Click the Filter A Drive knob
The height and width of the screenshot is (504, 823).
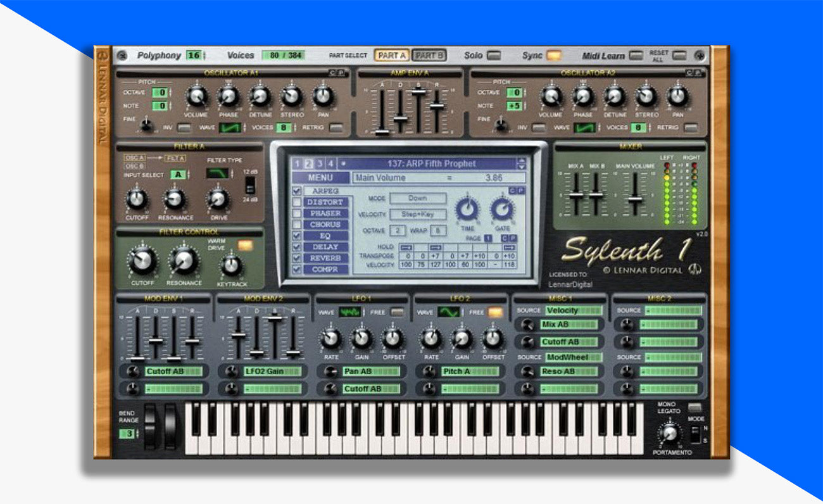click(x=217, y=199)
